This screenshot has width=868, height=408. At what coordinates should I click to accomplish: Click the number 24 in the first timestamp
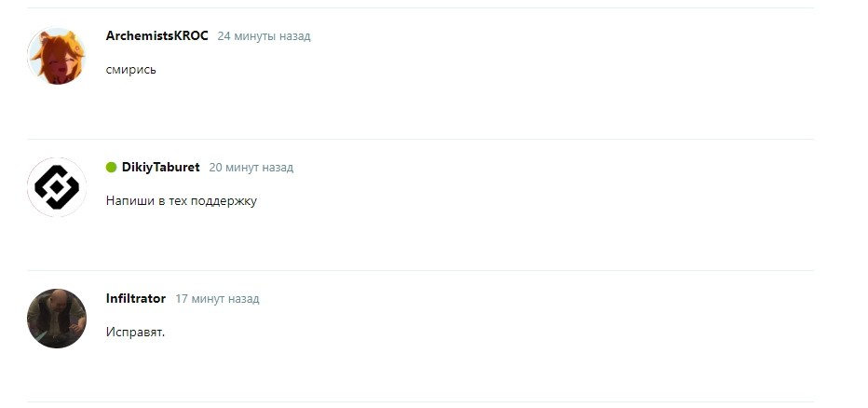click(x=224, y=36)
